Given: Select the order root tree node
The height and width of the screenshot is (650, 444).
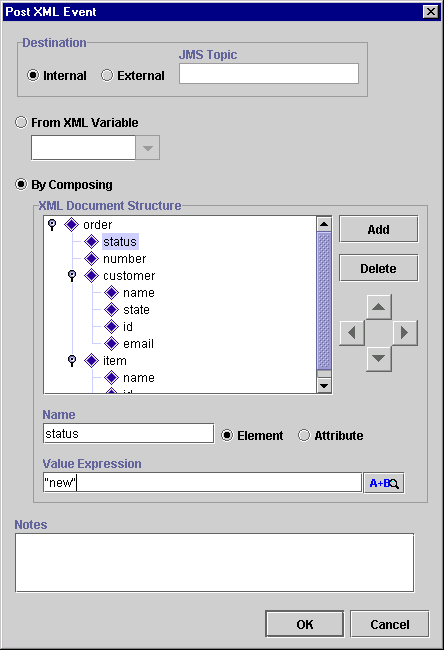Looking at the screenshot, I should [x=97, y=225].
